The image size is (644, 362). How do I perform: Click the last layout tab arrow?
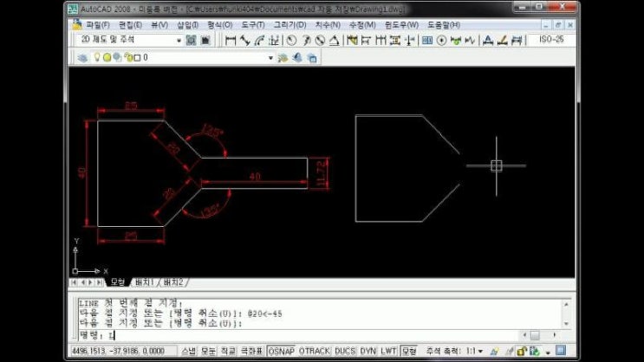coord(100,282)
